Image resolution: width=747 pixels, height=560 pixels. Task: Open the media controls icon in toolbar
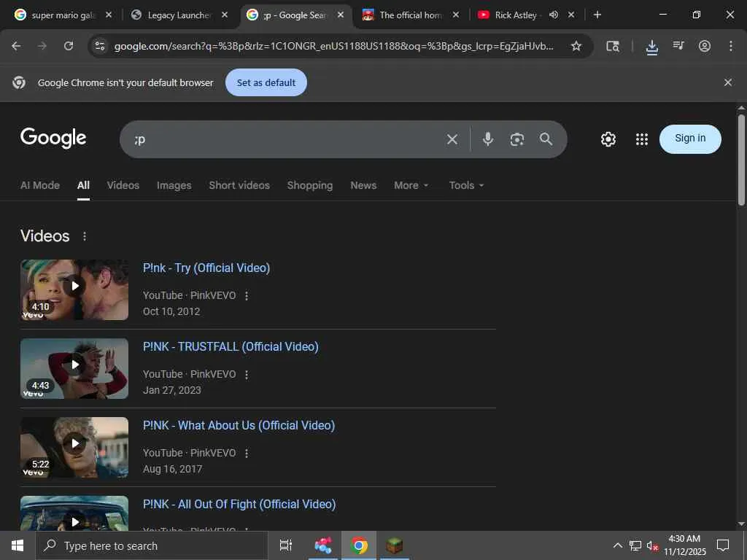[x=678, y=46]
